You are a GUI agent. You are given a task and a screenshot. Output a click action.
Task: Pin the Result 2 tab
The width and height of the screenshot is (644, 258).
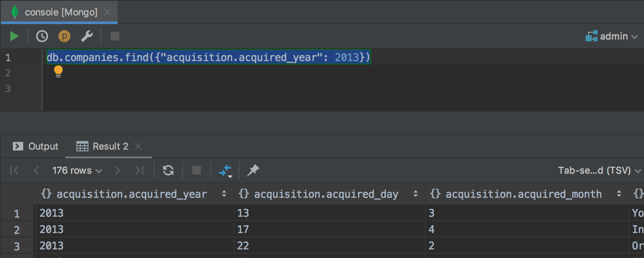[253, 171]
